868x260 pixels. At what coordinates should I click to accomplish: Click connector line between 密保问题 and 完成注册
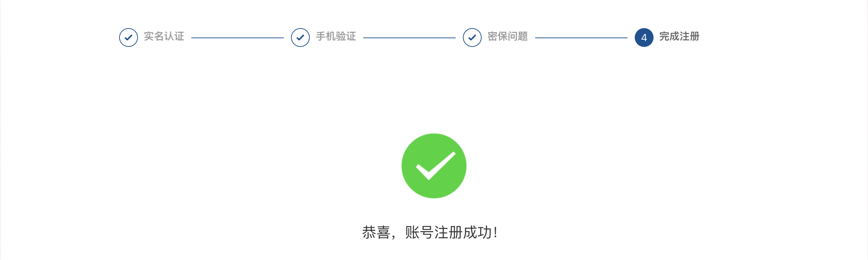coord(581,38)
